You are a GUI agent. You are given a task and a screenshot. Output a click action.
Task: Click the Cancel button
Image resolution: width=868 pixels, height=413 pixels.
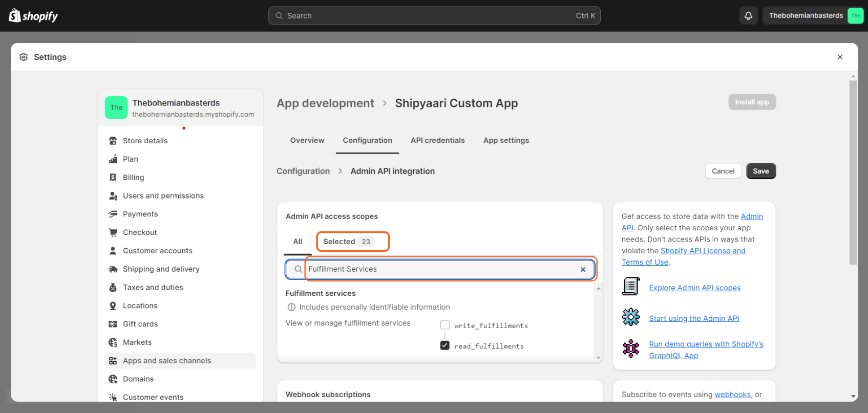click(x=723, y=171)
